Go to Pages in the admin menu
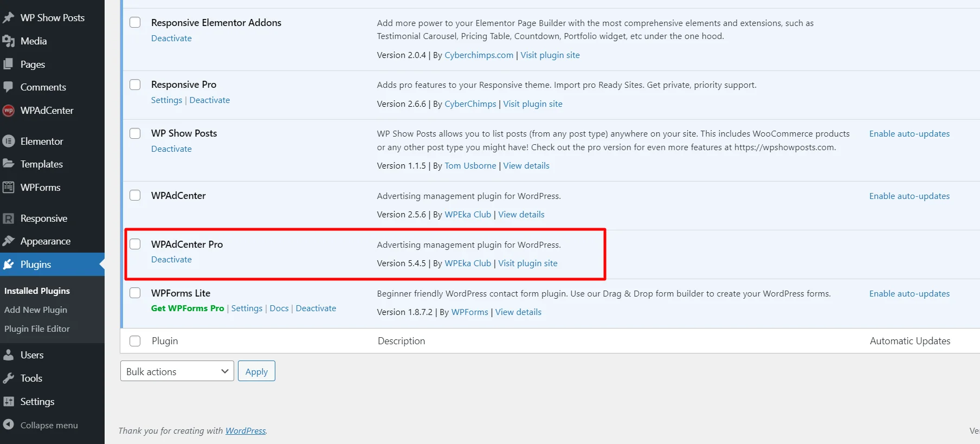Screen dimensions: 980x444 [33, 64]
